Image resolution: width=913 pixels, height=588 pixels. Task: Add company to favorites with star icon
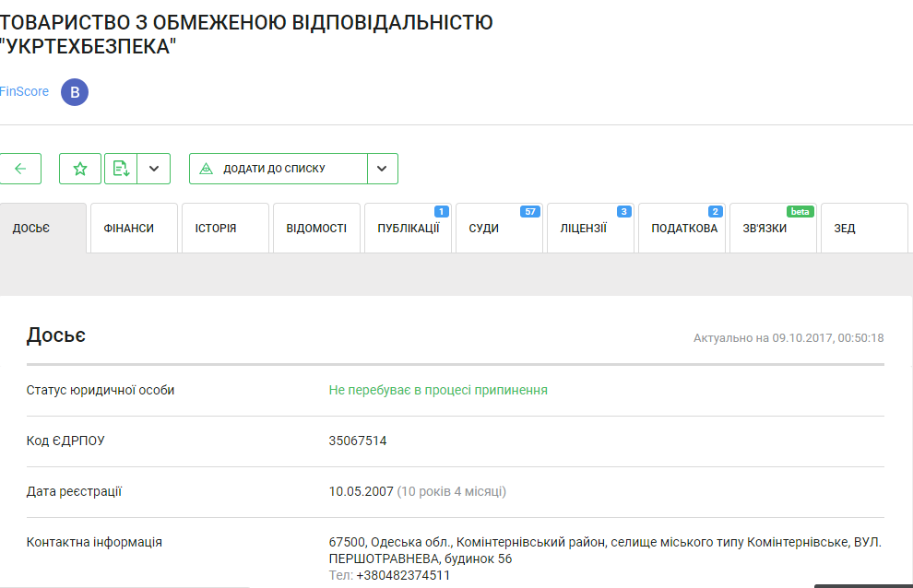(x=80, y=169)
